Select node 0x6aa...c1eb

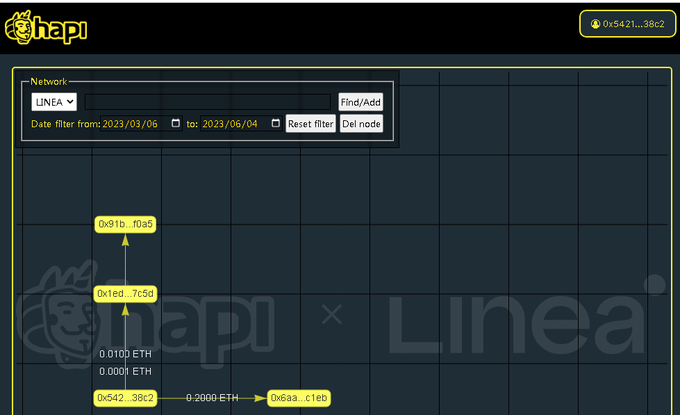pos(299,398)
